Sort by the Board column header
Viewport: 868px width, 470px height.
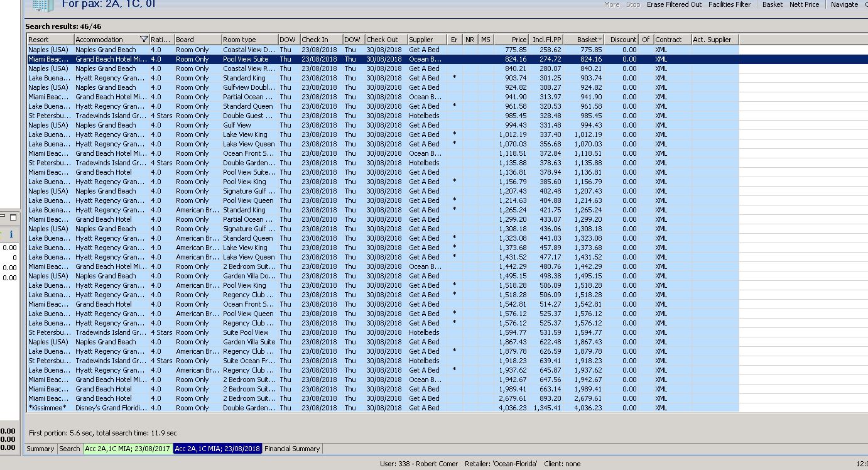[x=198, y=40]
